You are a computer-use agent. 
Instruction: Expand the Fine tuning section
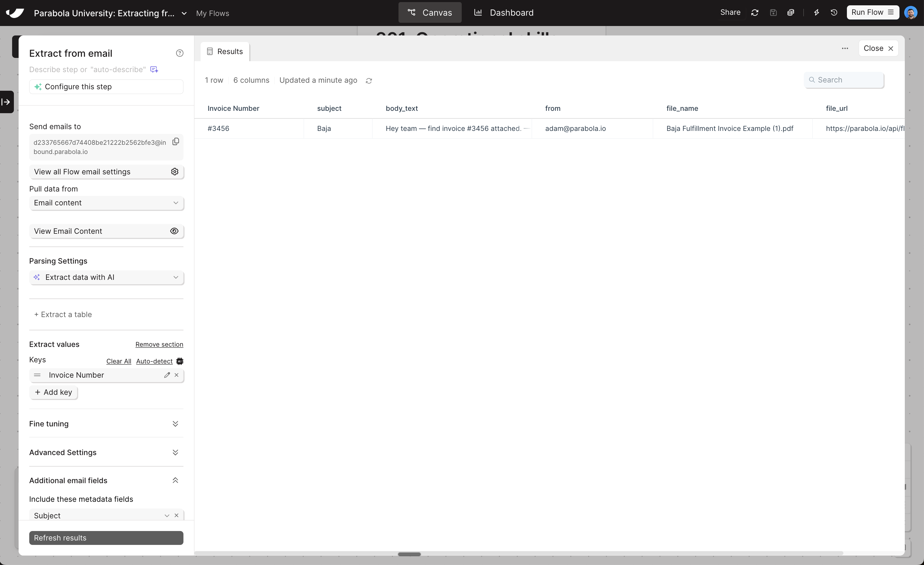click(175, 423)
